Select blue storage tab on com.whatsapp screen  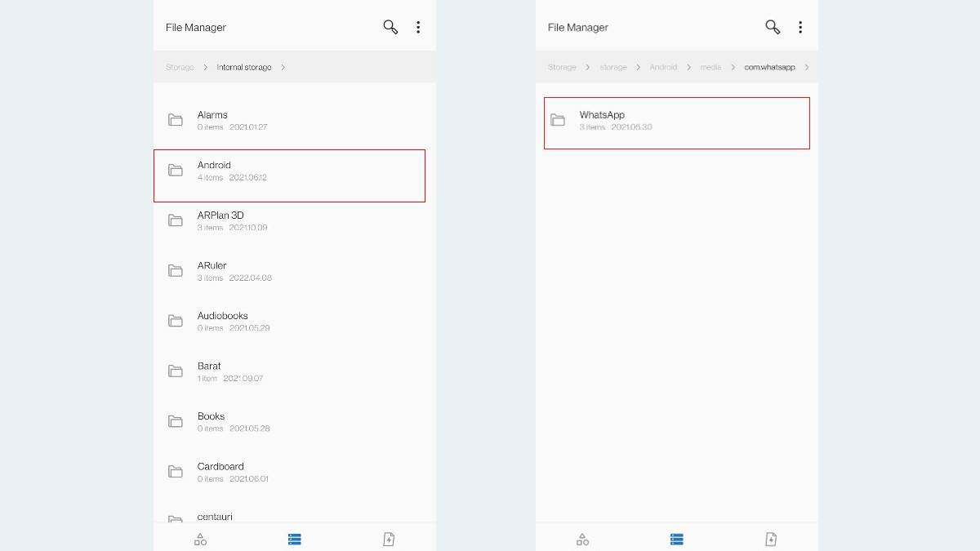coord(677,539)
